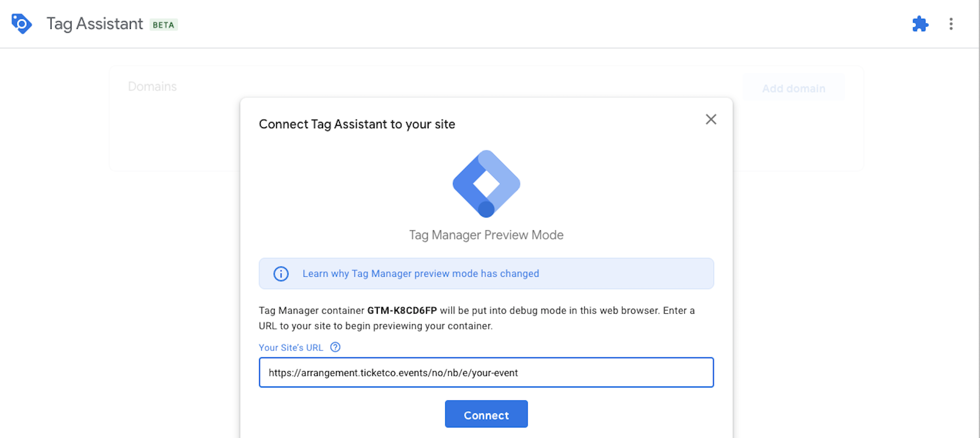Open the three-dot more options menu
The height and width of the screenshot is (438, 980).
(951, 24)
